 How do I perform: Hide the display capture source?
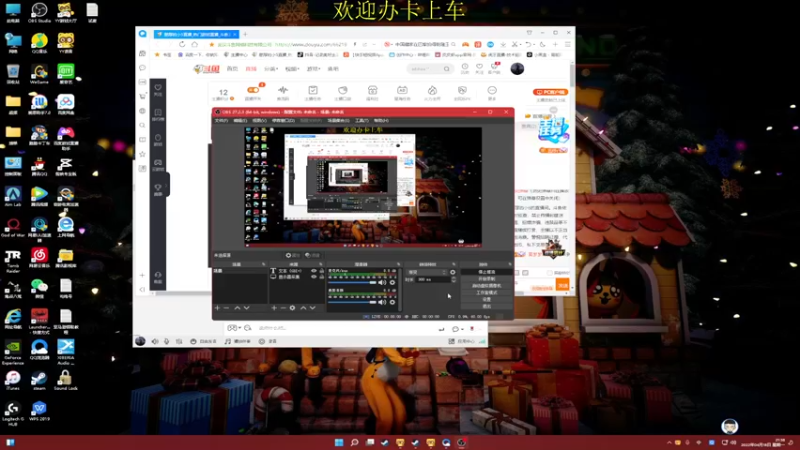tap(314, 277)
